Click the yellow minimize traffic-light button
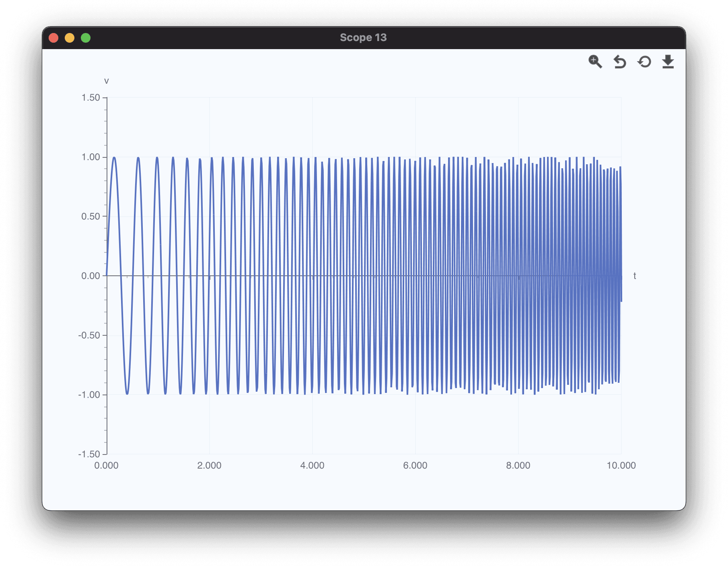The width and height of the screenshot is (728, 566). coord(70,37)
